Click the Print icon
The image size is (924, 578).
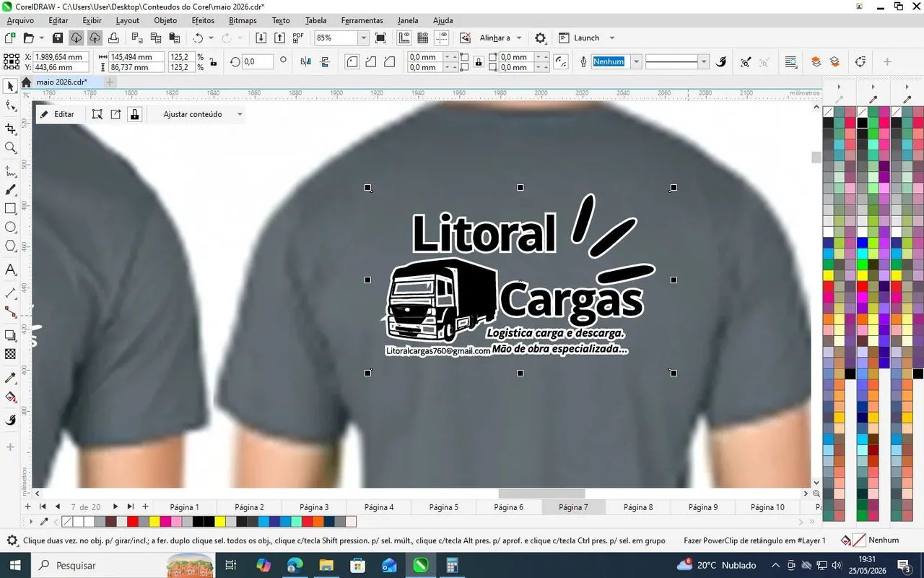click(x=113, y=38)
